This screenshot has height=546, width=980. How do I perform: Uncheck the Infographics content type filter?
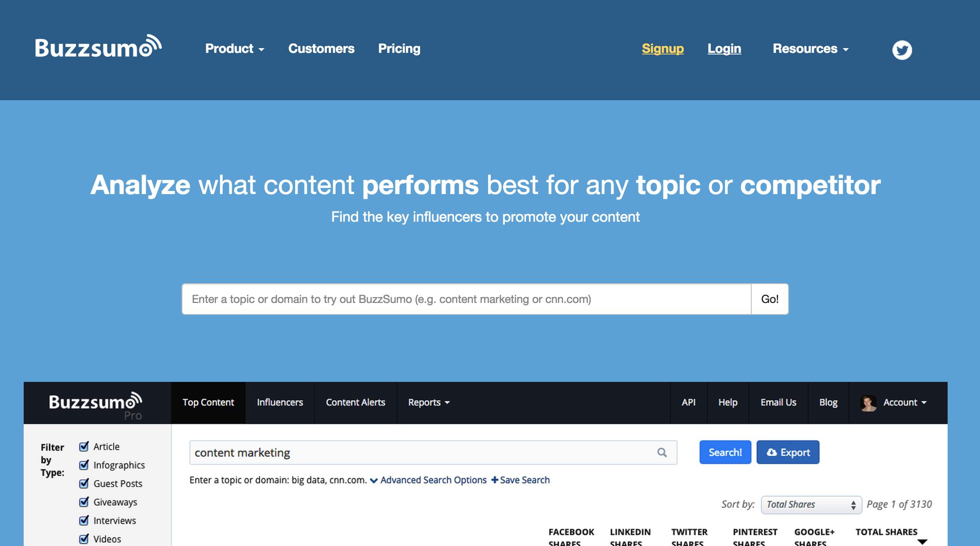[83, 465]
